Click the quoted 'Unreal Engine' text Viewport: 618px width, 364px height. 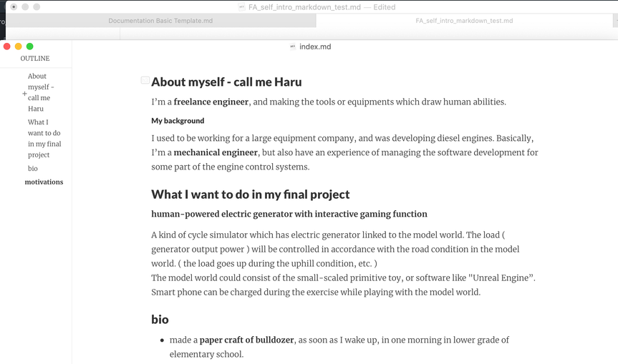[501, 277]
